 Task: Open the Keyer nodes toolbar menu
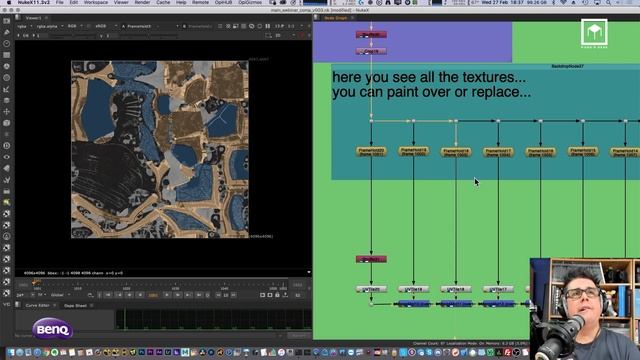[x=7, y=89]
